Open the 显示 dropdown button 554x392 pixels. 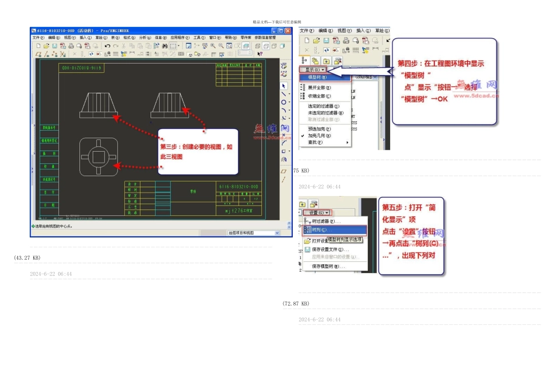[313, 69]
